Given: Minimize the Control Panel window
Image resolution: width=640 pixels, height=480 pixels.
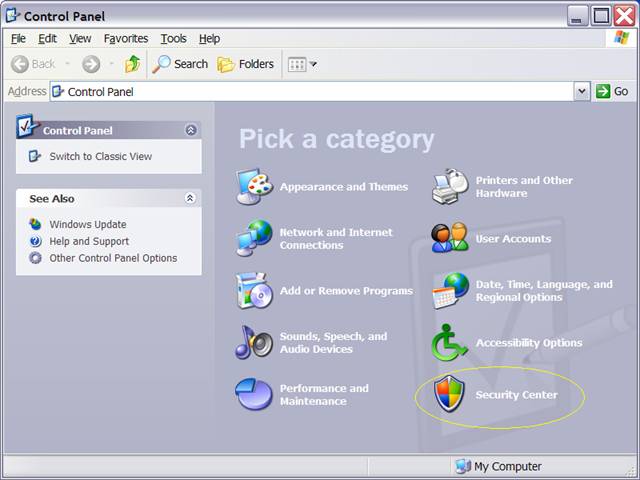Looking at the screenshot, I should coord(577,16).
